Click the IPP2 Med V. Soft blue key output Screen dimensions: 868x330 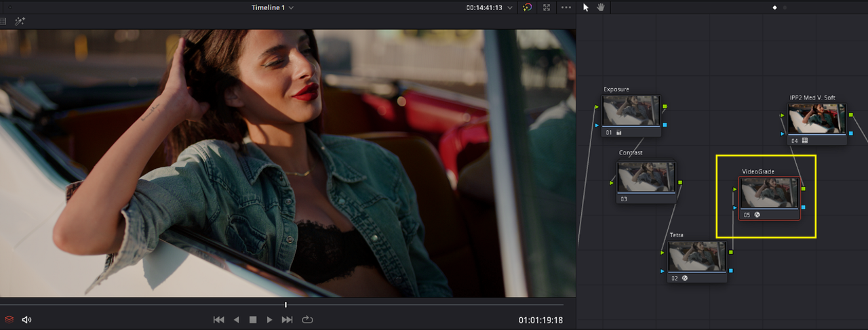(851, 133)
